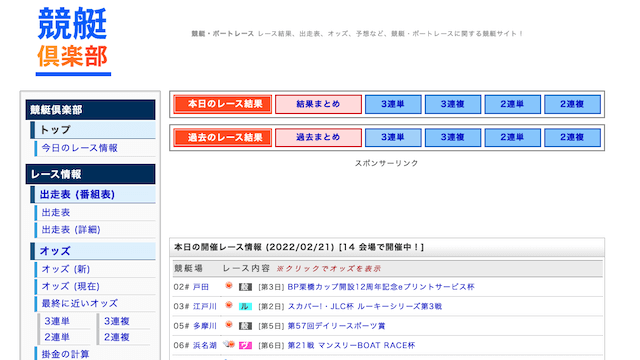Select 3連単 in past results row
Screen dimensions: 640x360
pyautogui.click(x=393, y=138)
